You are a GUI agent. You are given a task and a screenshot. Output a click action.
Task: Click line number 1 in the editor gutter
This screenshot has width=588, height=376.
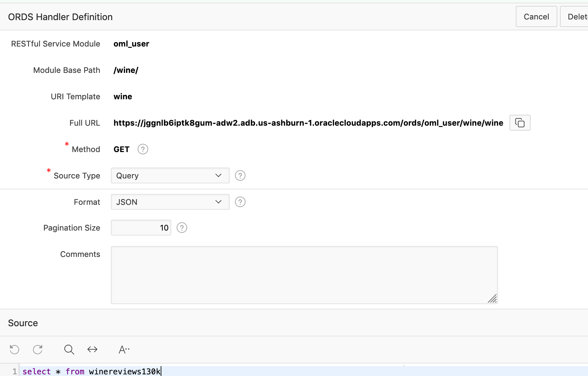(x=15, y=371)
